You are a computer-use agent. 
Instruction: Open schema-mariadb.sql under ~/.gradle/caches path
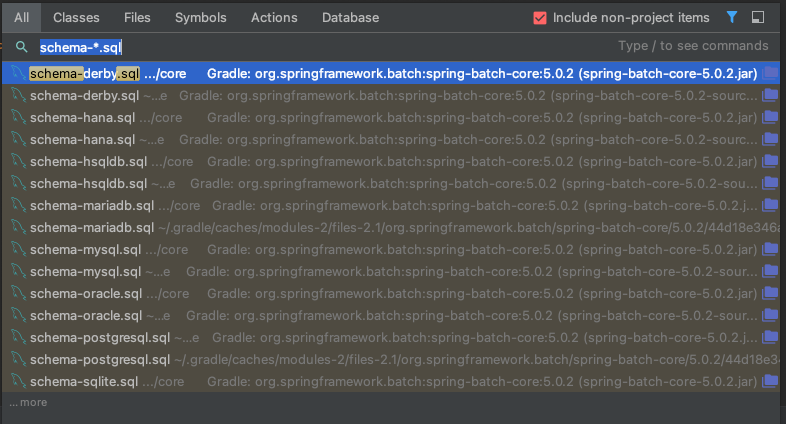391,228
